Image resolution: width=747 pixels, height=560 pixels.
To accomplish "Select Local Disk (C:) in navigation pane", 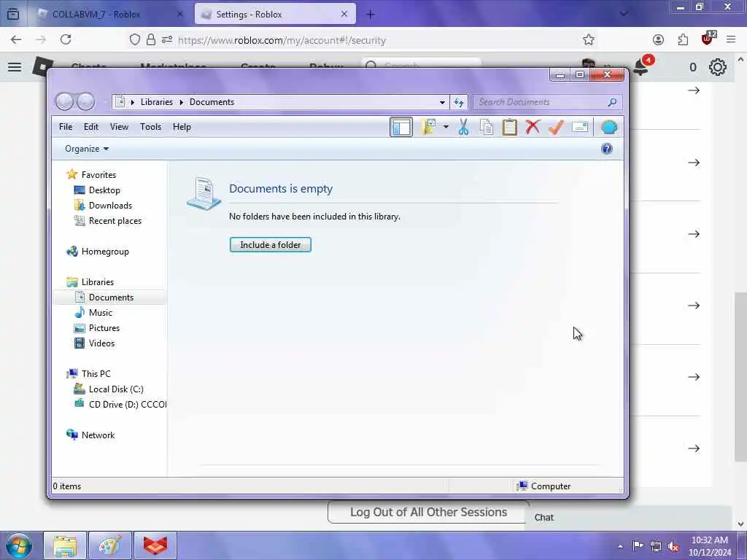I will click(x=109, y=389).
